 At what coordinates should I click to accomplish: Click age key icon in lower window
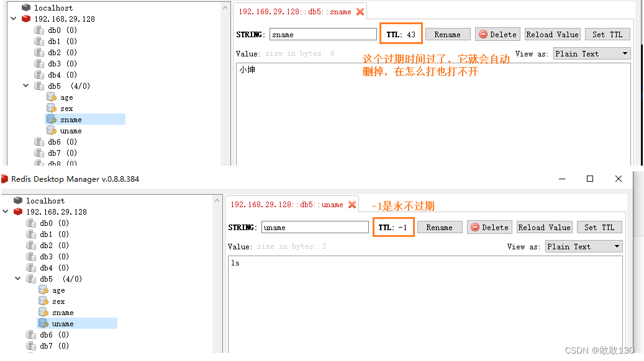click(43, 290)
